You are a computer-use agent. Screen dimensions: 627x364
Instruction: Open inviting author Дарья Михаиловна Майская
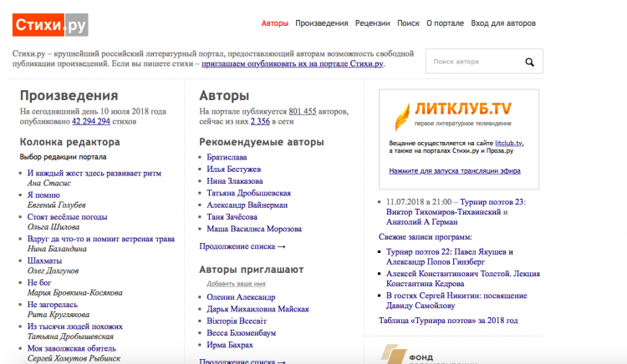click(x=257, y=310)
